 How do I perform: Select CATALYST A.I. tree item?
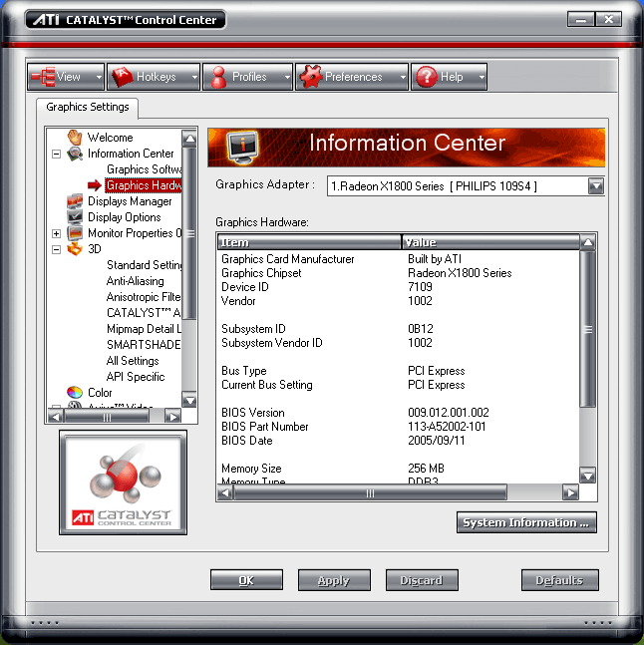[x=144, y=313]
